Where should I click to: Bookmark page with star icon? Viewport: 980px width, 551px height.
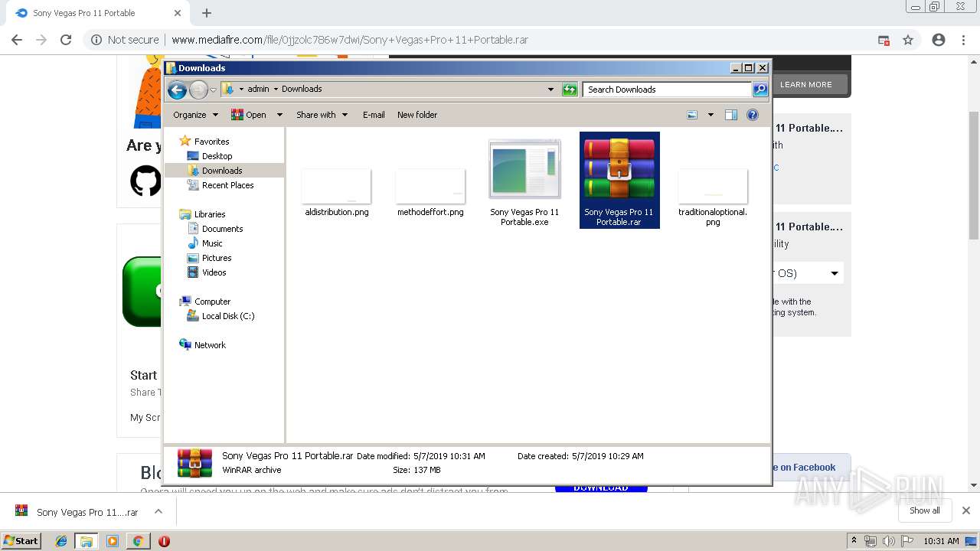(908, 40)
